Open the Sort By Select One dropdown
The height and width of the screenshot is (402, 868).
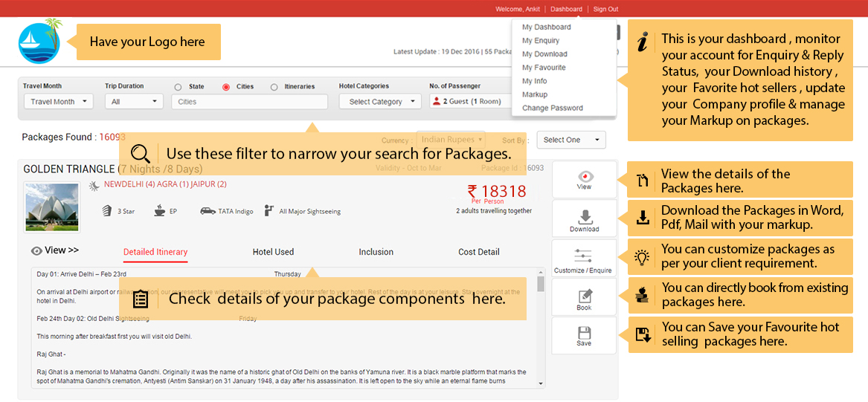coord(570,140)
